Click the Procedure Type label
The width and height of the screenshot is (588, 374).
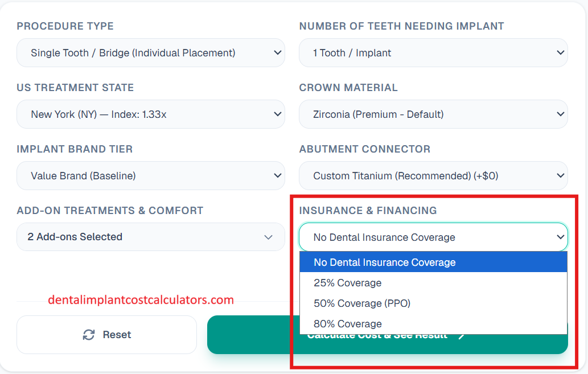(x=65, y=26)
